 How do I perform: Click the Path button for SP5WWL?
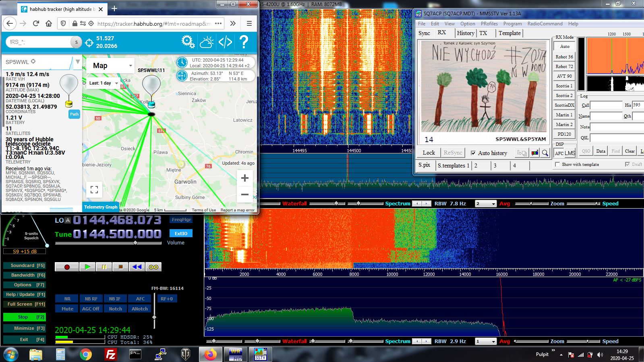point(75,114)
